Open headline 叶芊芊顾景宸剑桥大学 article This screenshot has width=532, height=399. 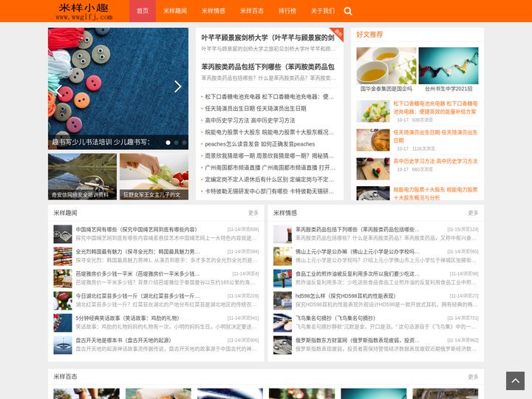pyautogui.click(x=267, y=38)
